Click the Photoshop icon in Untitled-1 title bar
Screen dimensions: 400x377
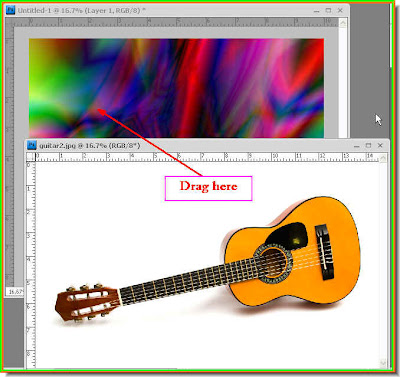pyautogui.click(x=11, y=10)
